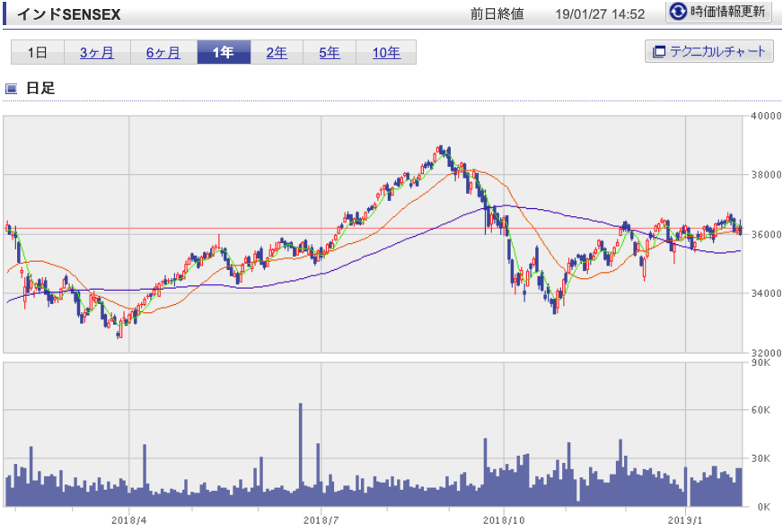Click the 2018/4 date axis label
Screen dimensions: 783x532
tap(129, 519)
